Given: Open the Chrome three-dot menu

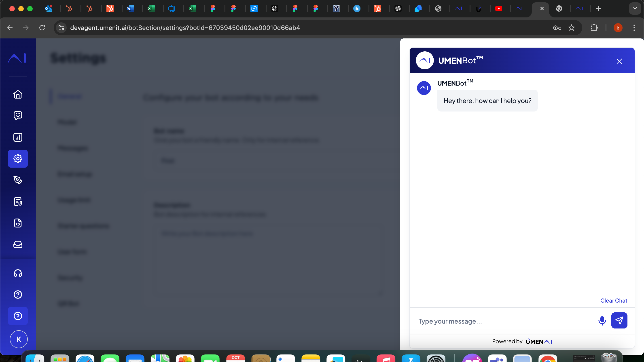Looking at the screenshot, I should click(634, 28).
